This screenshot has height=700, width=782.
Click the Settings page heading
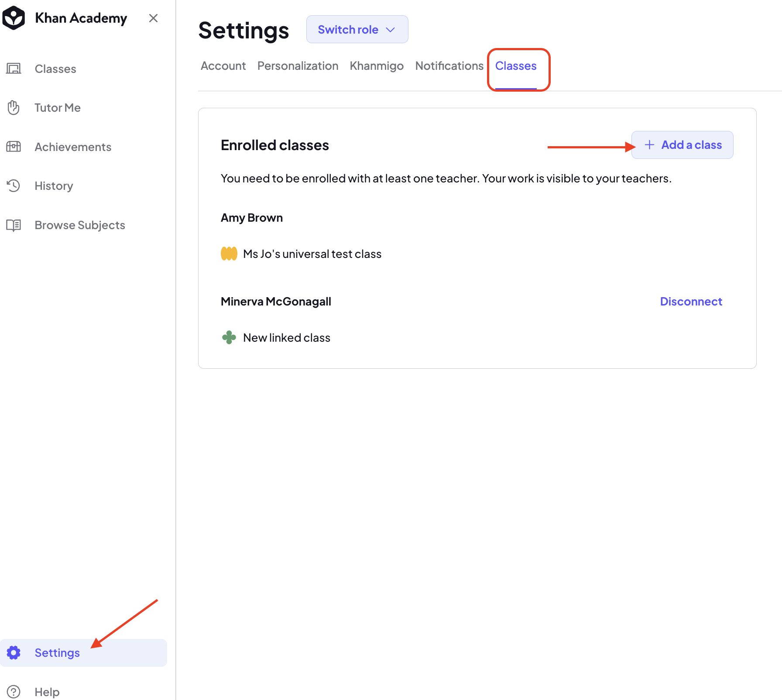[244, 30]
